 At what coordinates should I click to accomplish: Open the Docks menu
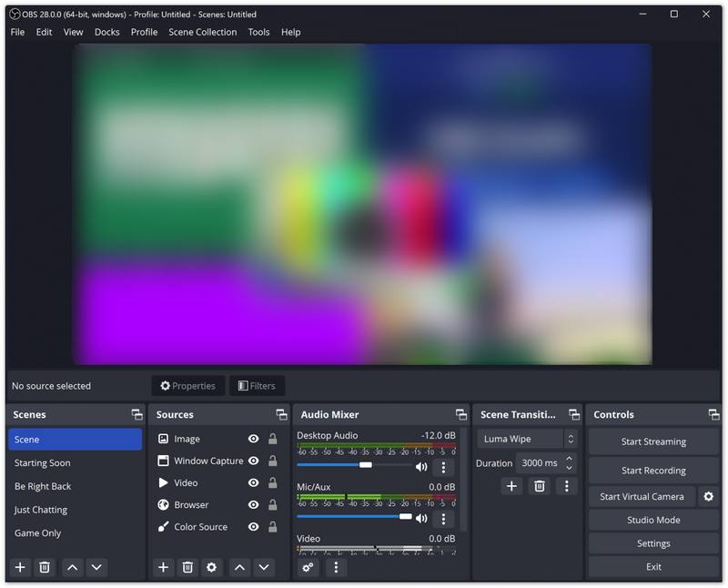pyautogui.click(x=106, y=32)
